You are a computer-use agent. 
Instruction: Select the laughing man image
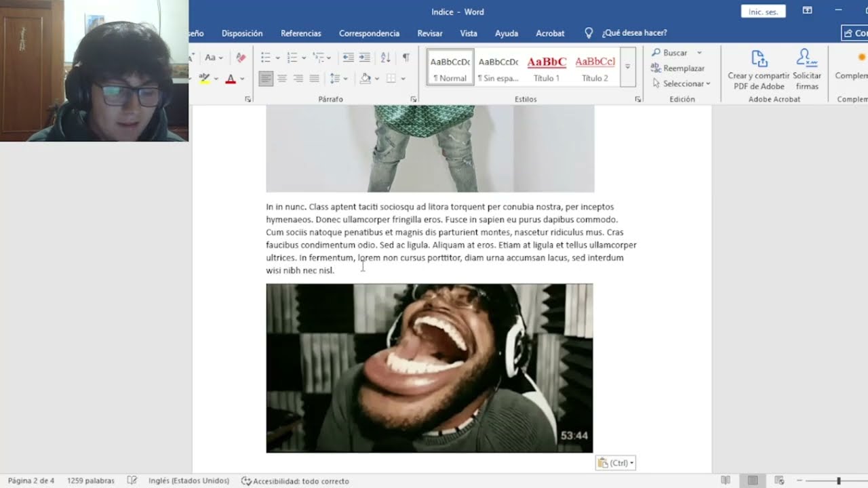(x=429, y=368)
